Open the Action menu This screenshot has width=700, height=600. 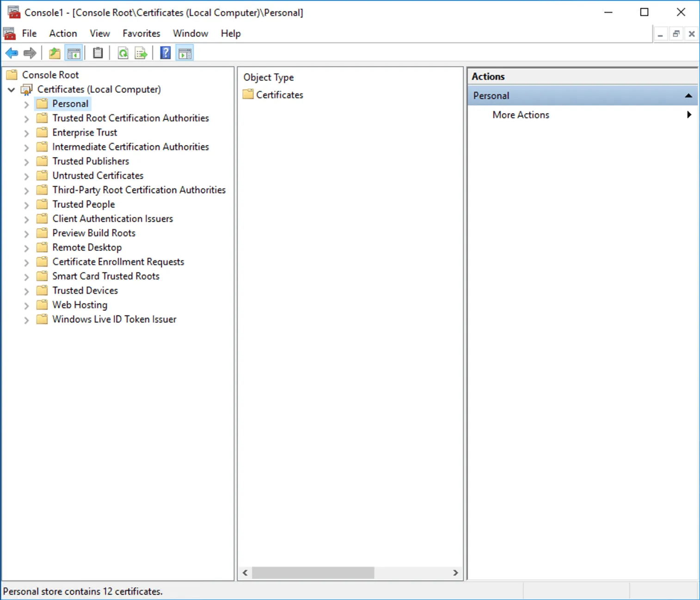click(63, 33)
